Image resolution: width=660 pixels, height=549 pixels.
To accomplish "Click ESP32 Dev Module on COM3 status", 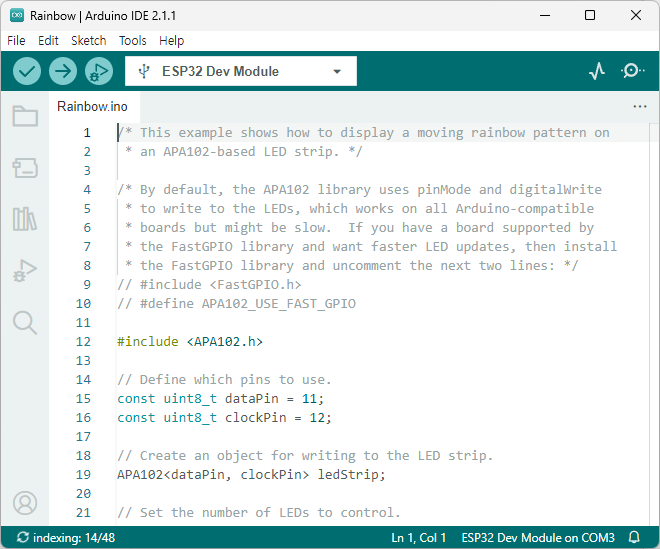I will [538, 538].
